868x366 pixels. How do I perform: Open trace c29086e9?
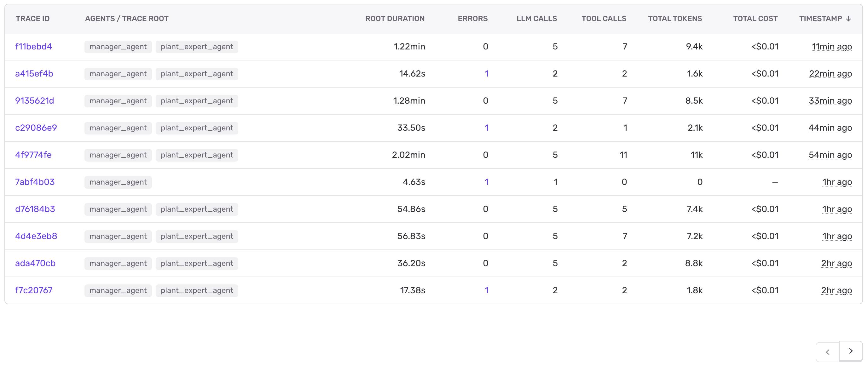[x=36, y=128]
